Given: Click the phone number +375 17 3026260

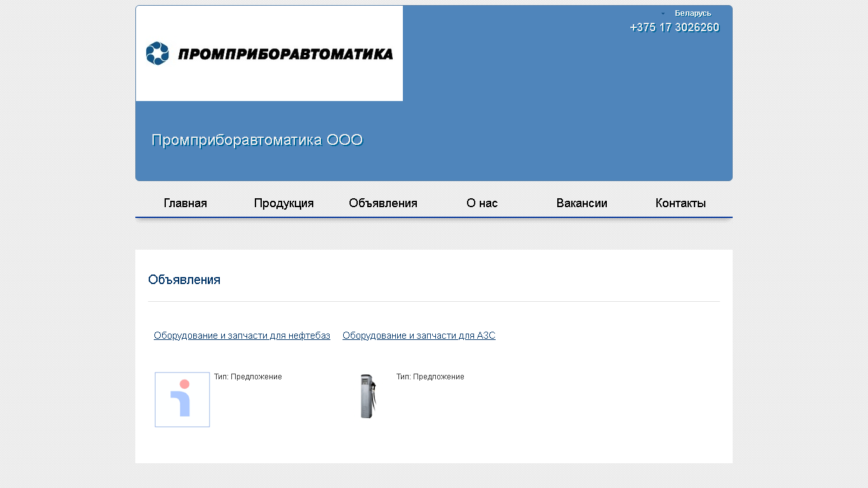Looking at the screenshot, I should pyautogui.click(x=674, y=27).
